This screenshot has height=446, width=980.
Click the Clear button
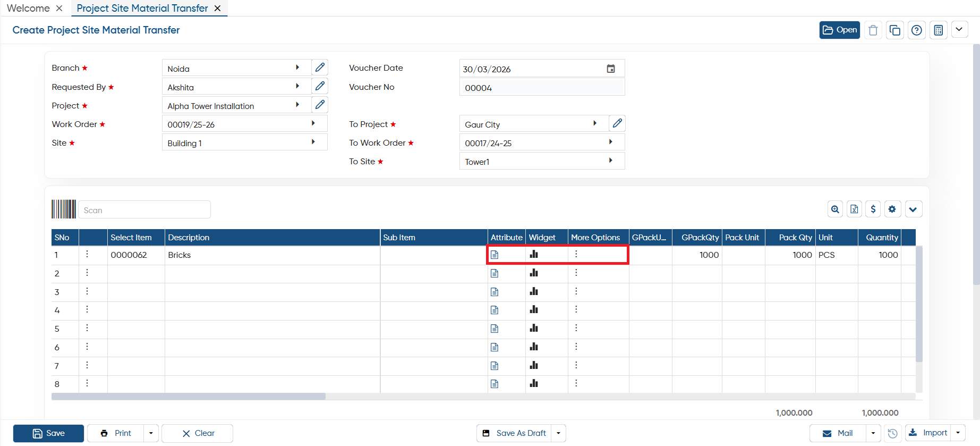pyautogui.click(x=197, y=433)
